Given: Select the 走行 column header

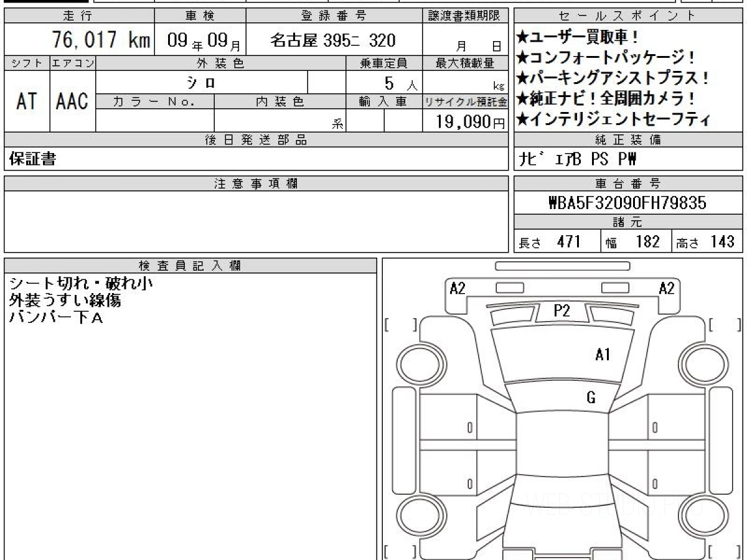Looking at the screenshot, I should [79, 16].
